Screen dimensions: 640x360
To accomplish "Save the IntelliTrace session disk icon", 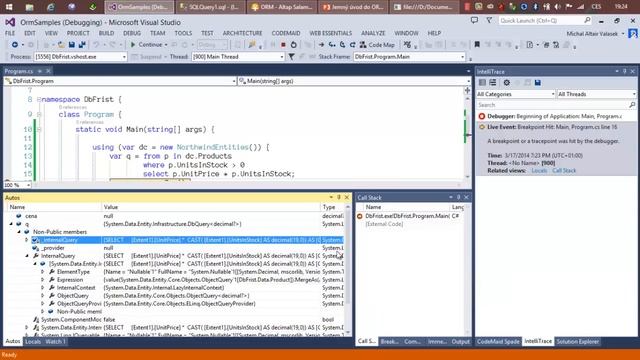I will coord(538,83).
